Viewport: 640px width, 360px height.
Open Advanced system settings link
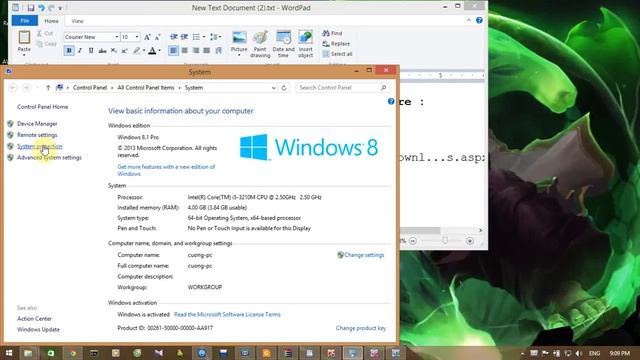point(49,158)
